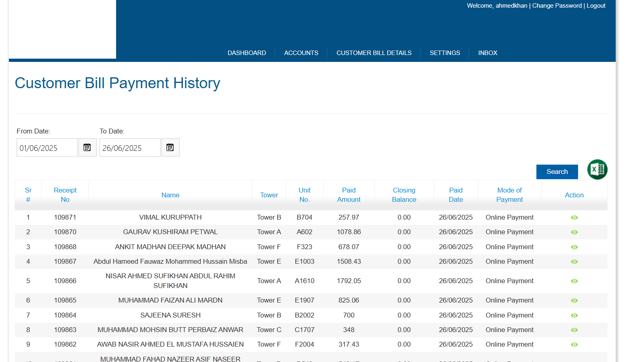Open the To Date calendar picker
Screen dimensions: 644x362
(x=170, y=148)
